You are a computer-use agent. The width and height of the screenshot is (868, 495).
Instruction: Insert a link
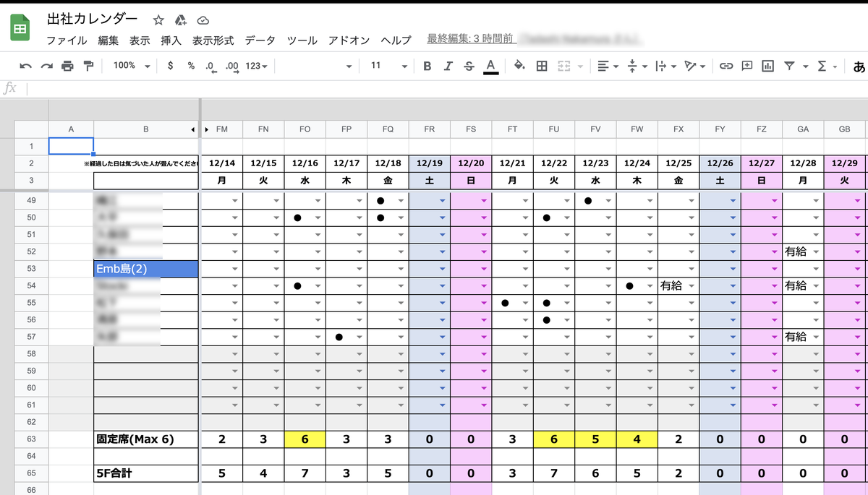(x=726, y=66)
